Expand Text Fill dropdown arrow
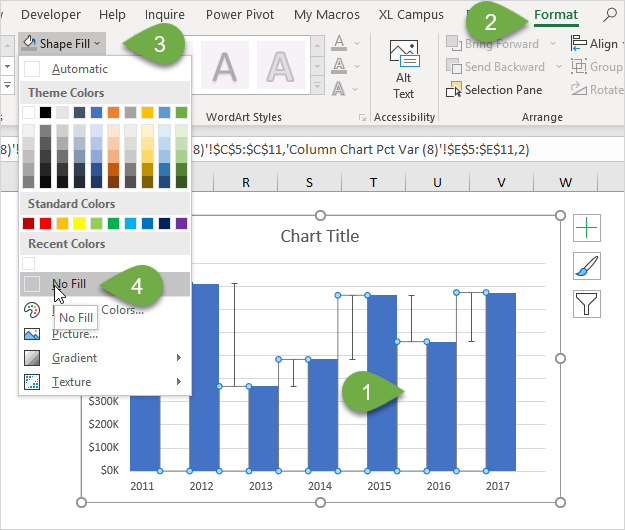The image size is (625, 530). 357,43
